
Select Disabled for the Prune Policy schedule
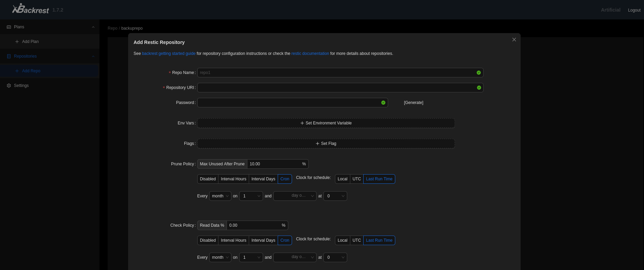click(x=208, y=179)
